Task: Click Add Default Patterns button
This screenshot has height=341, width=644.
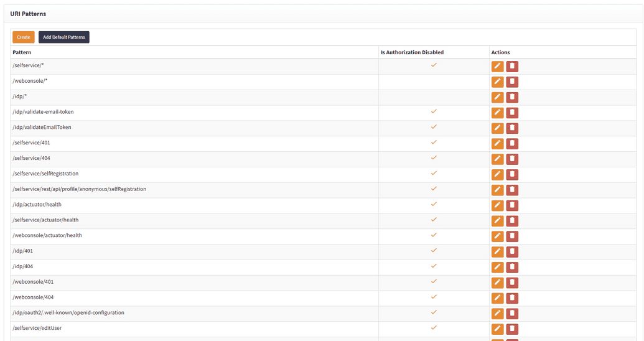Action: [64, 37]
